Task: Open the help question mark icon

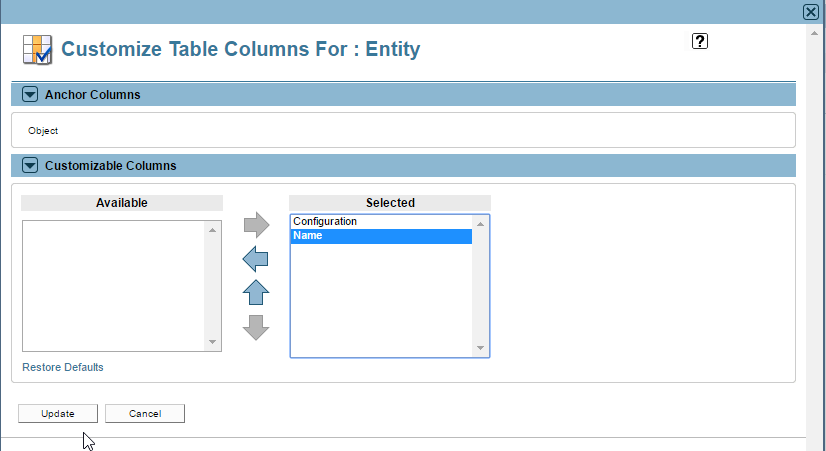Action: [700, 41]
